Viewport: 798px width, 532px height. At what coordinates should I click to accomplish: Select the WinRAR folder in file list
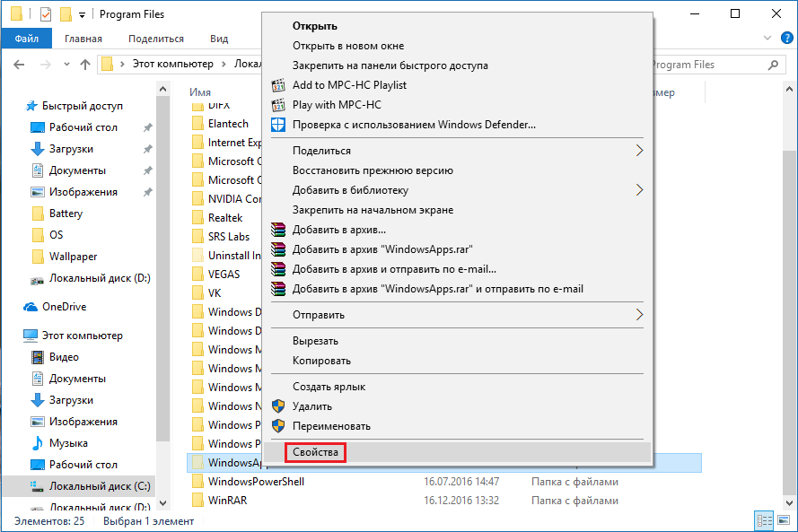tap(227, 501)
